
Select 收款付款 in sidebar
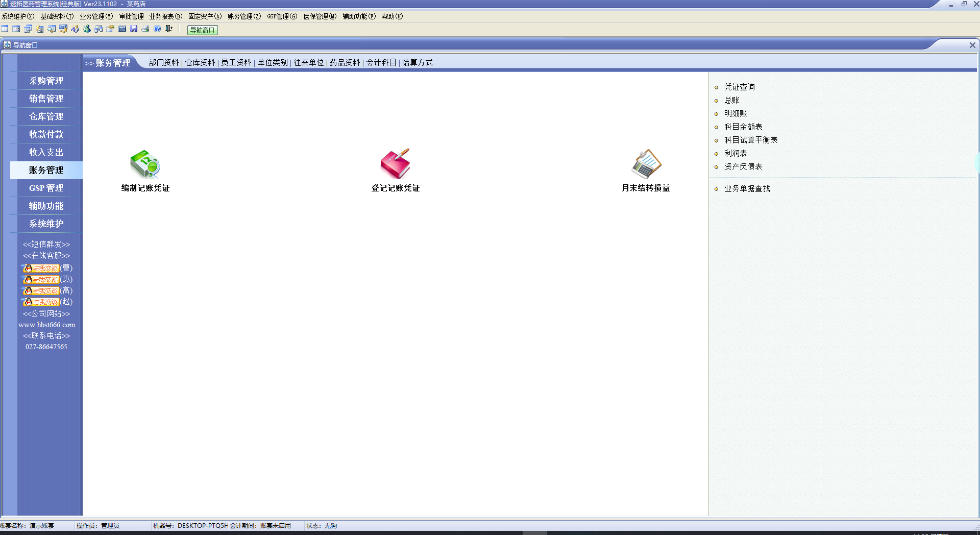click(x=46, y=134)
